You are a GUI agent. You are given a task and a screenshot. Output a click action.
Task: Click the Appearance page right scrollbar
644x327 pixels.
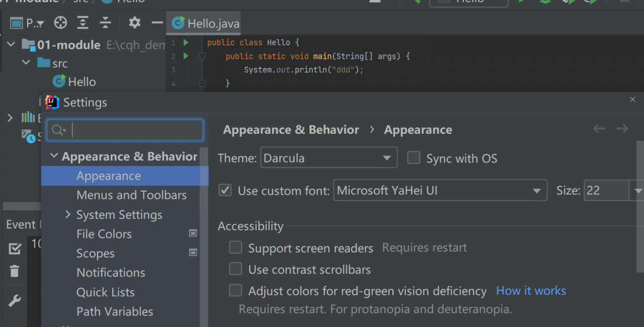(x=640, y=207)
